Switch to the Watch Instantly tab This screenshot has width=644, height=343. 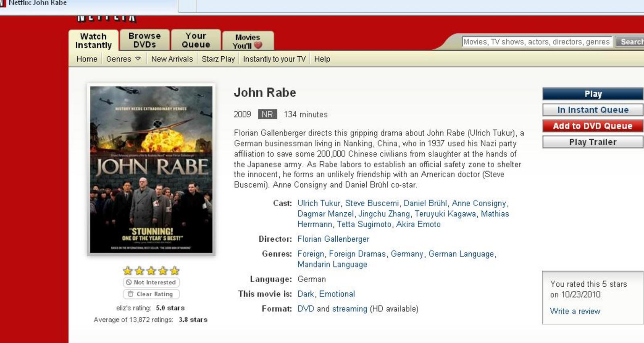click(93, 41)
